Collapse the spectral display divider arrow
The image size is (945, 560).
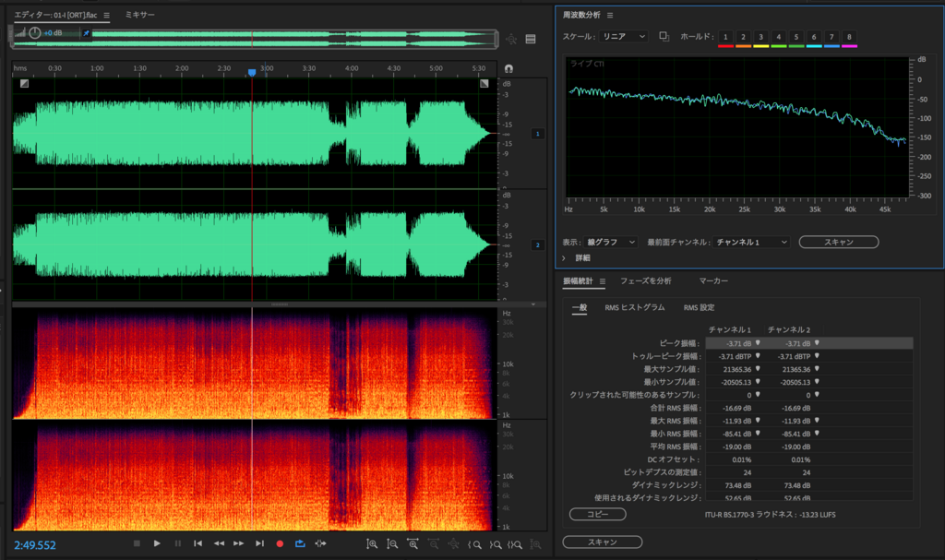coord(533,304)
